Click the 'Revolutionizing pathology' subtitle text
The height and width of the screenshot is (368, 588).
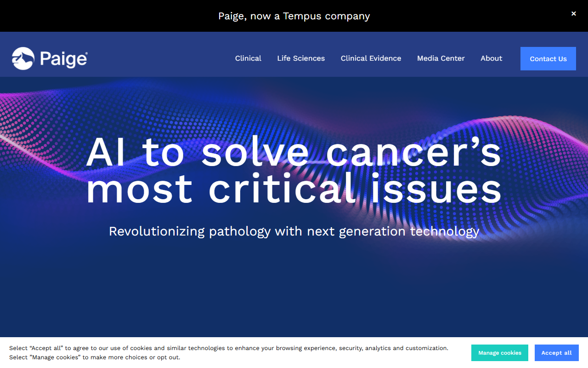(x=294, y=231)
